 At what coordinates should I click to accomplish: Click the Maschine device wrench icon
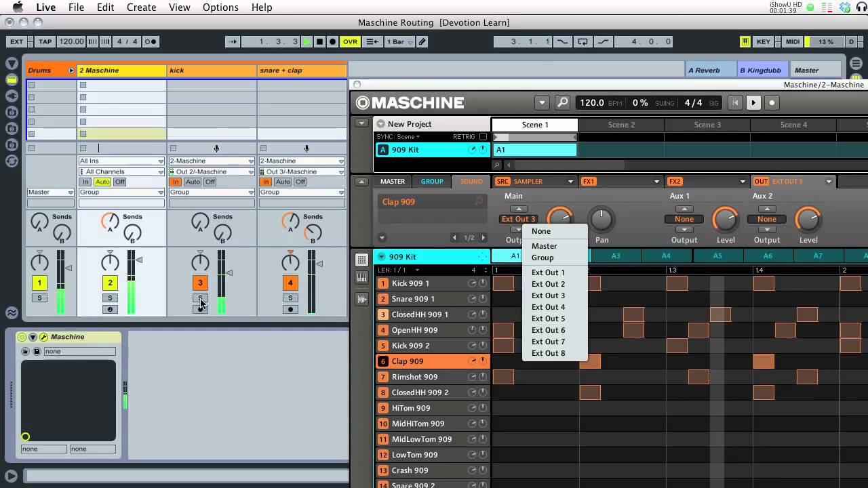(43, 337)
